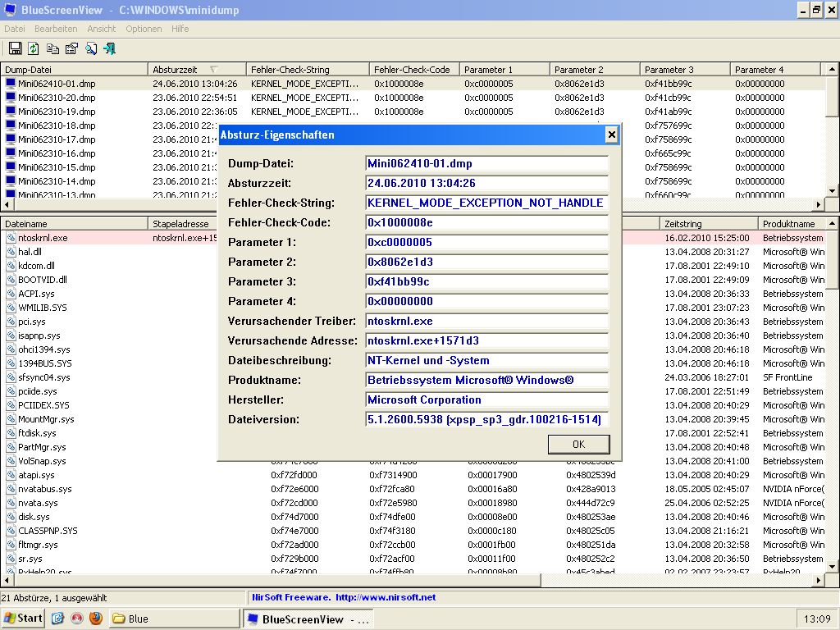Sort by the Absturzzeit column header
This screenshot has width=840, height=630.
(197, 70)
